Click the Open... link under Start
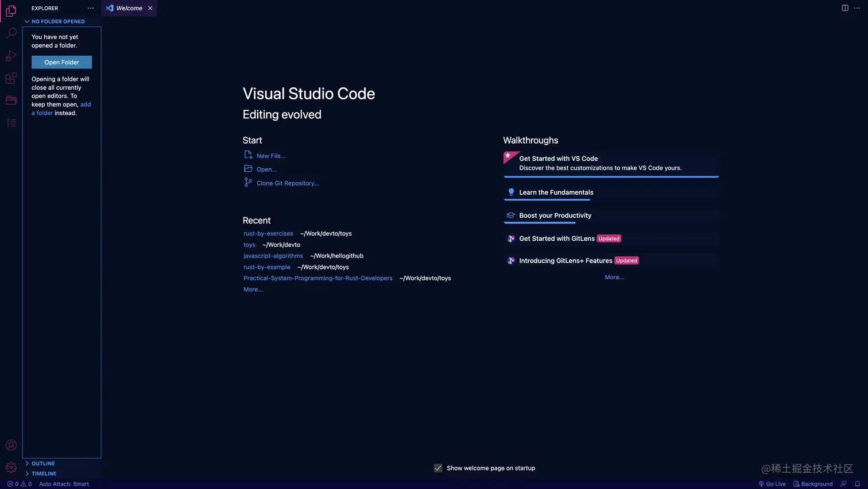The width and height of the screenshot is (868, 489). coord(266,170)
